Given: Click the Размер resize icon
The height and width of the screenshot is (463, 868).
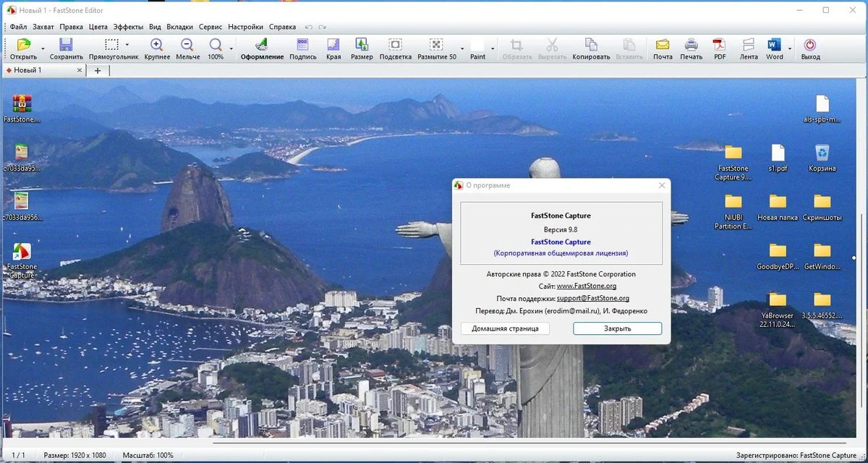Looking at the screenshot, I should pos(362,48).
